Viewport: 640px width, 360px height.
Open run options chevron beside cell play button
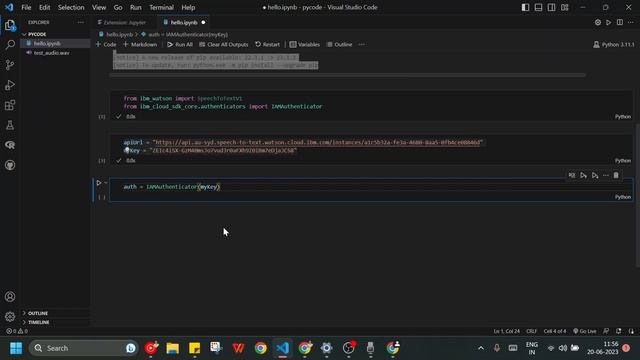(x=106, y=183)
